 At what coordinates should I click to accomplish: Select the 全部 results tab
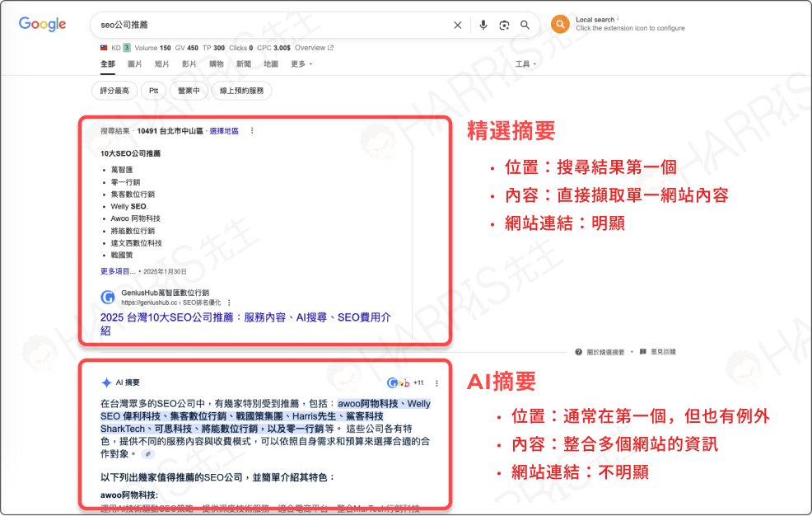click(x=108, y=63)
